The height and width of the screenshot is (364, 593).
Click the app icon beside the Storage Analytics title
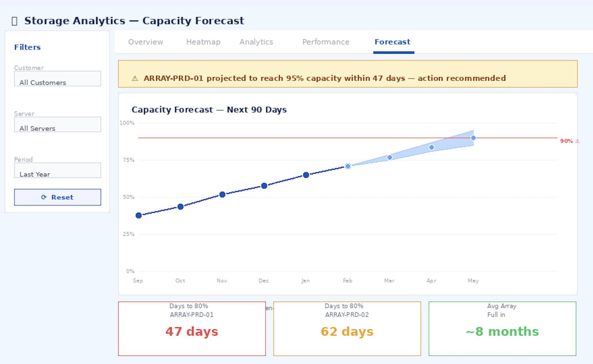tap(15, 21)
